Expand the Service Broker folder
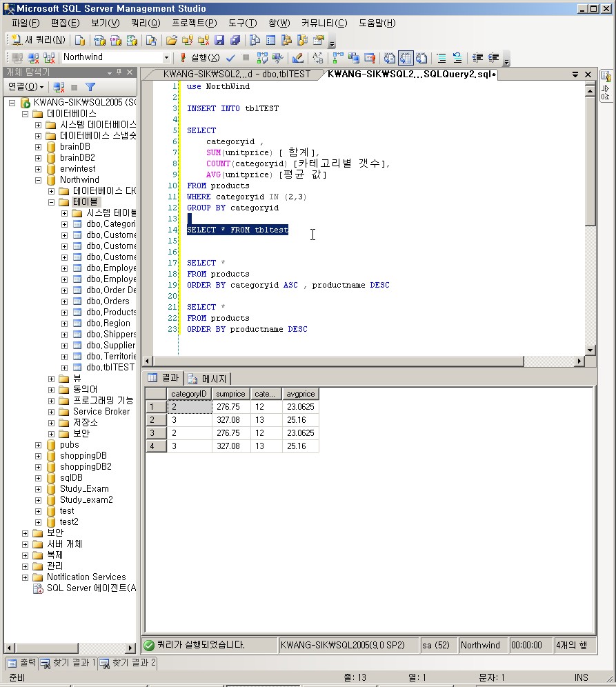This screenshot has height=687, width=616. pyautogui.click(x=51, y=412)
